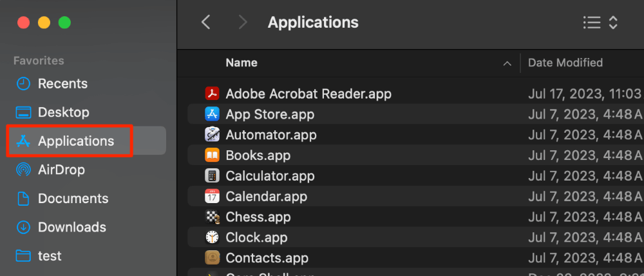Open Documents in the sidebar
The height and width of the screenshot is (276, 644).
point(73,198)
